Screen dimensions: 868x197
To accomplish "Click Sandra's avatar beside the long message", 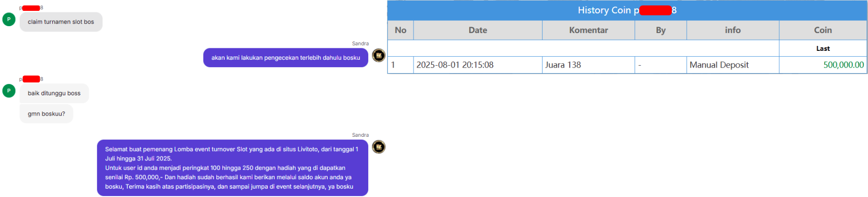I will [379, 147].
